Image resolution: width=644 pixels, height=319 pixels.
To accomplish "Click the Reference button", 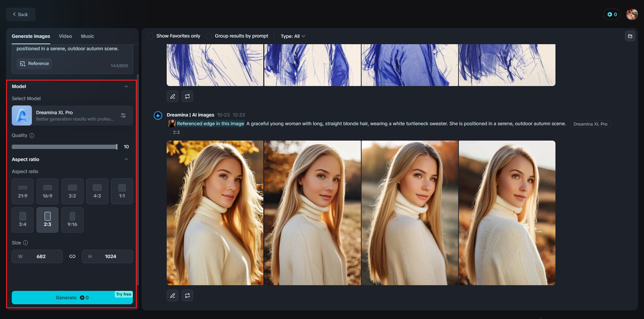I will 34,64.
